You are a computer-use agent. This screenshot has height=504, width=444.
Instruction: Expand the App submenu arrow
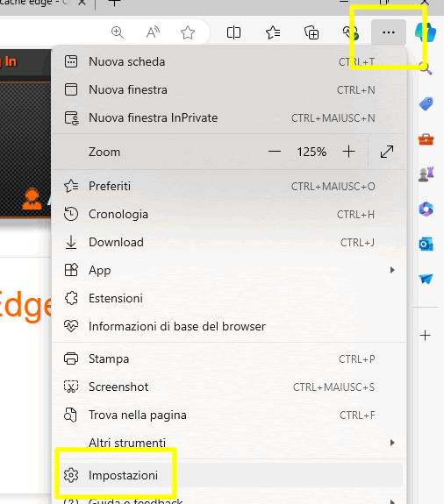click(392, 270)
